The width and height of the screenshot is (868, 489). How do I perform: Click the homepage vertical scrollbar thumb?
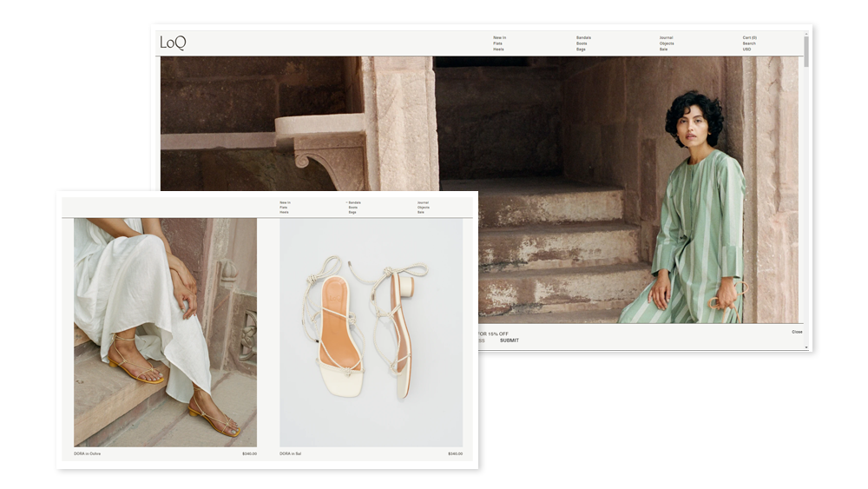click(x=806, y=52)
